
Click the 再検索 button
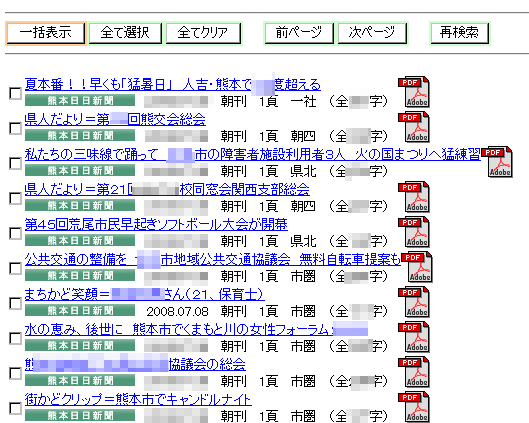click(x=460, y=33)
